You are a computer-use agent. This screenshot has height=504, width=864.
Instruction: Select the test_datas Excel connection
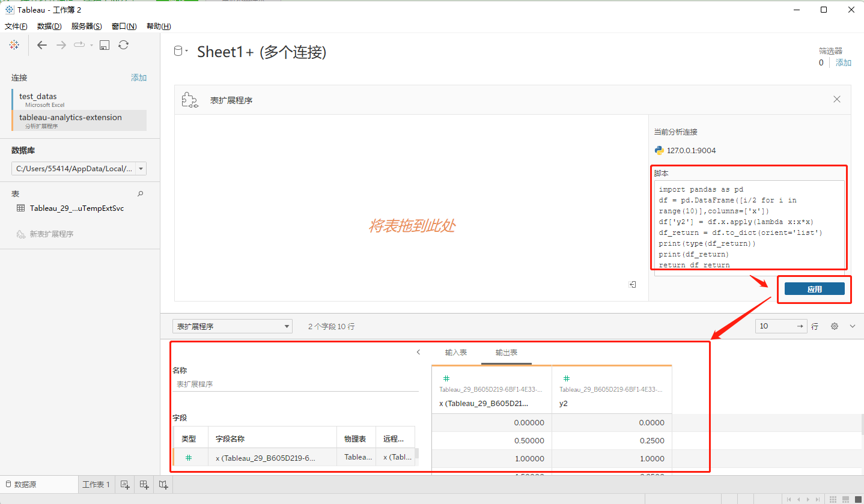click(79, 100)
